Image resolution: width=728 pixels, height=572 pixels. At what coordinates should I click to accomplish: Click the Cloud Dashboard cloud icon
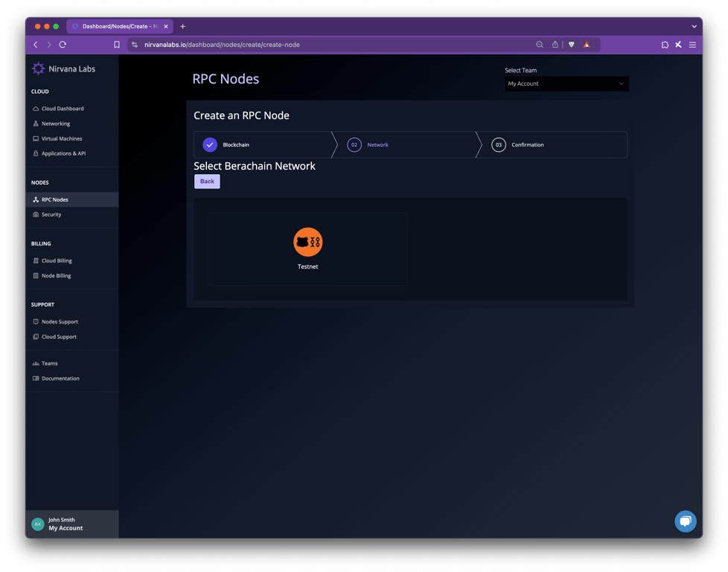coord(36,109)
